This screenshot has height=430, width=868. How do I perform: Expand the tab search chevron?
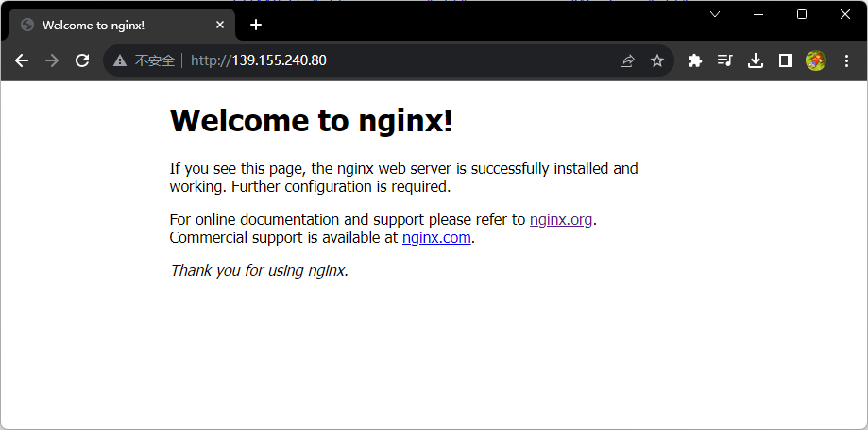click(715, 14)
